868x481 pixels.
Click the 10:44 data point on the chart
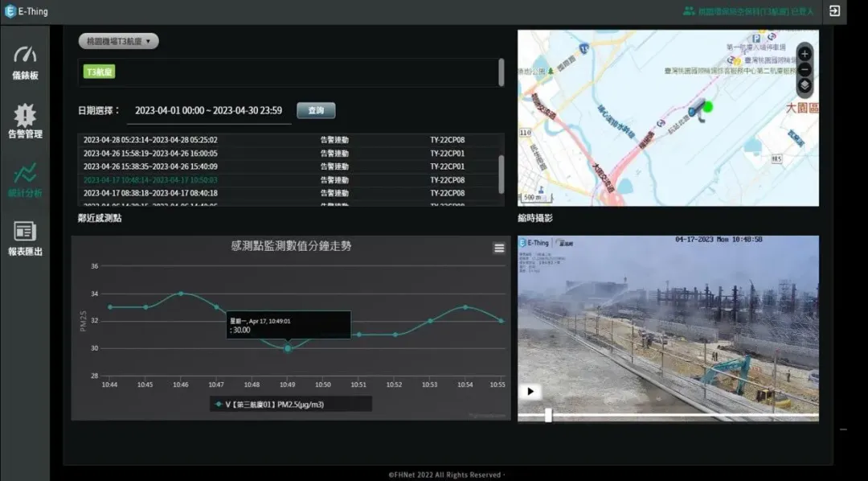click(109, 307)
